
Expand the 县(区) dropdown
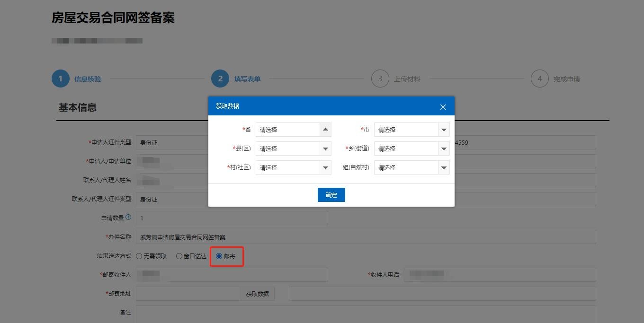[x=293, y=148]
